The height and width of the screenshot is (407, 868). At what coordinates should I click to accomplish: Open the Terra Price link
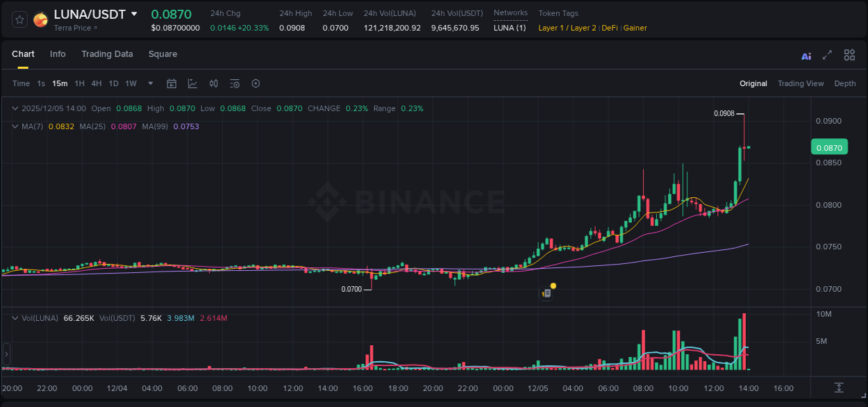click(x=72, y=29)
